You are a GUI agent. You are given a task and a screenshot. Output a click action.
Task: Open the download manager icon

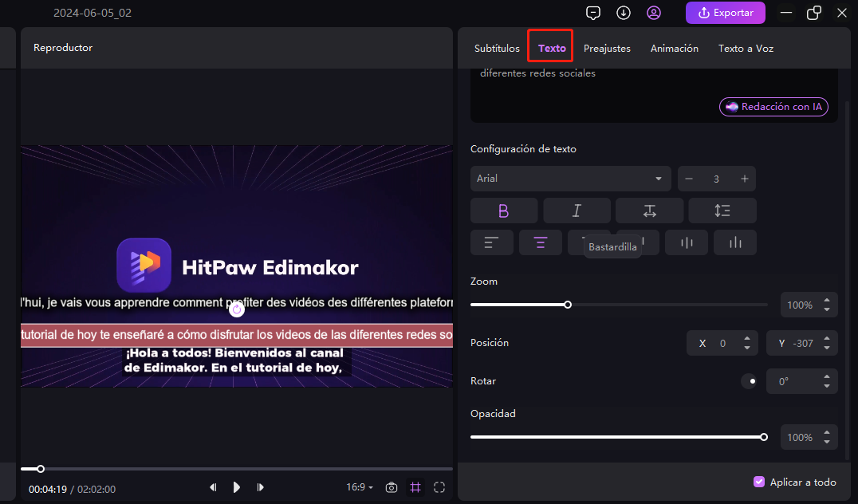[x=624, y=13]
